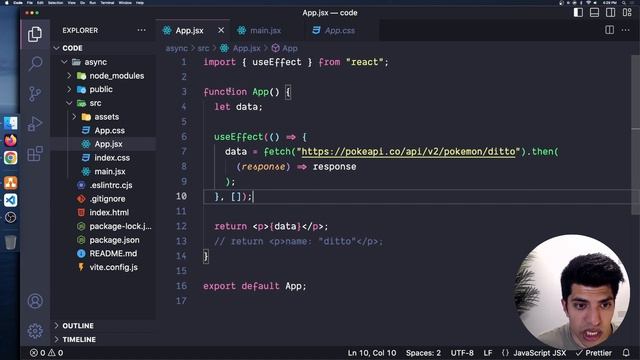
Task: Click LF end-of-line selector
Action: pyautogui.click(x=488, y=353)
